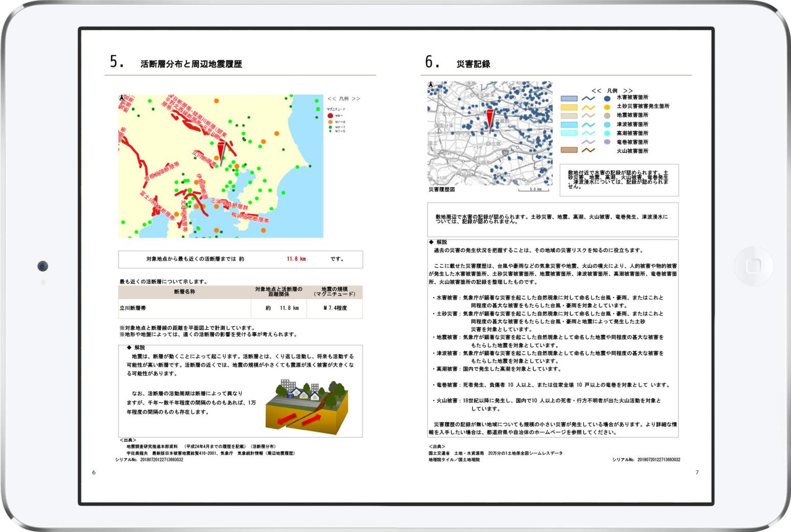
Task: Click the disaster map's 凡例 legend title
Action: pyautogui.click(x=612, y=91)
